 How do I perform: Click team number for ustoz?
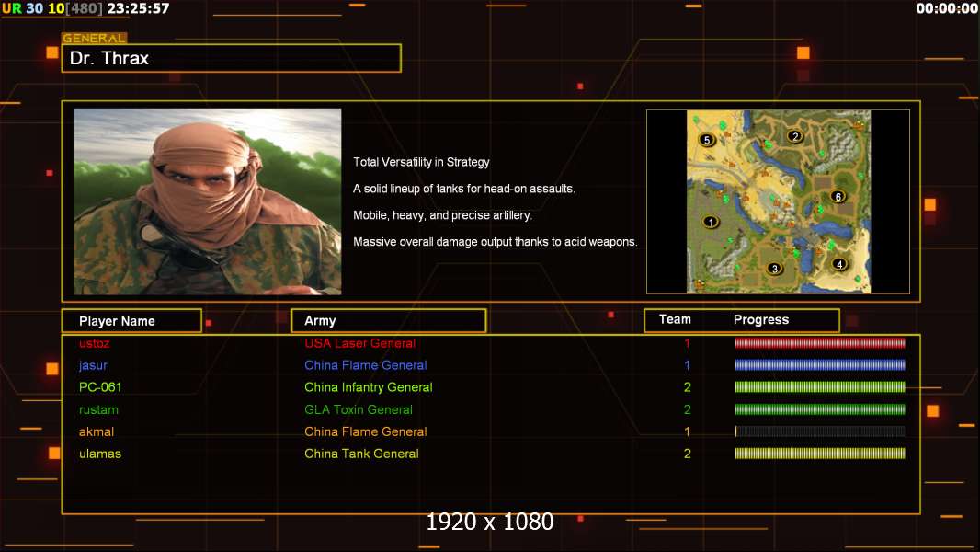coord(687,343)
